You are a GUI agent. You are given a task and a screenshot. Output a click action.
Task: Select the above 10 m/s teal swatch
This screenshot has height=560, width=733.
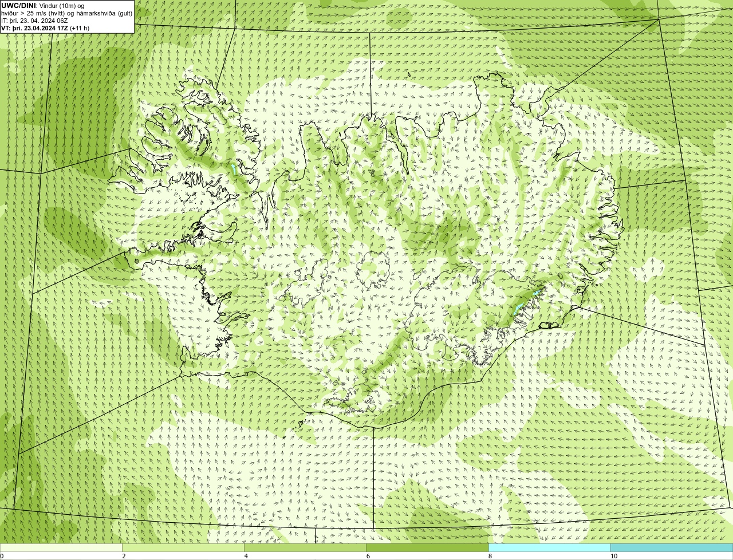pyautogui.click(x=672, y=548)
